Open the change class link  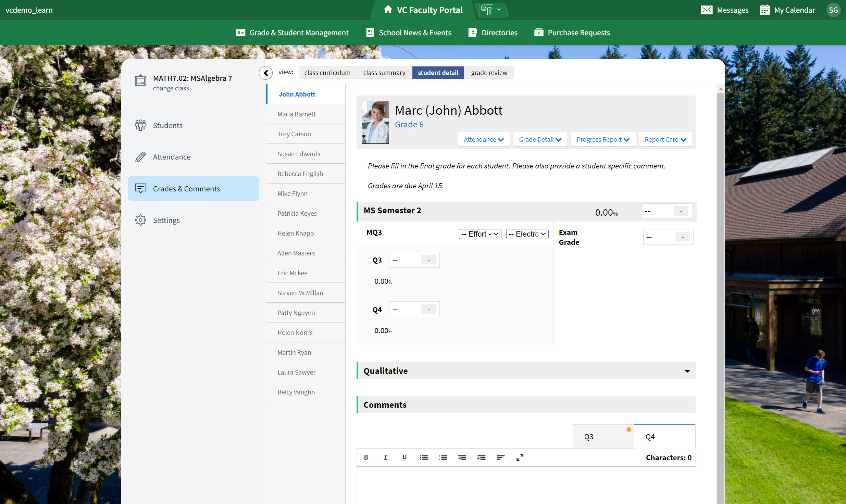click(171, 88)
